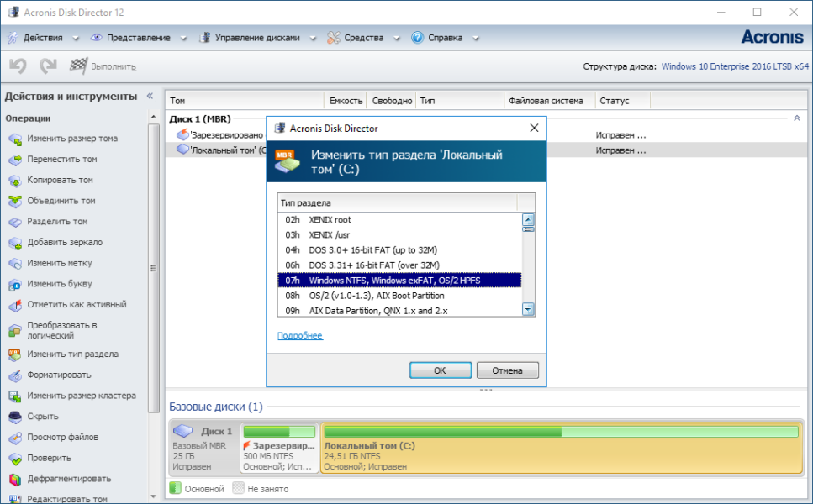Image resolution: width=813 pixels, height=504 pixels.
Task: Select the Зарезервировано 500 МБ partition block
Action: click(x=279, y=448)
